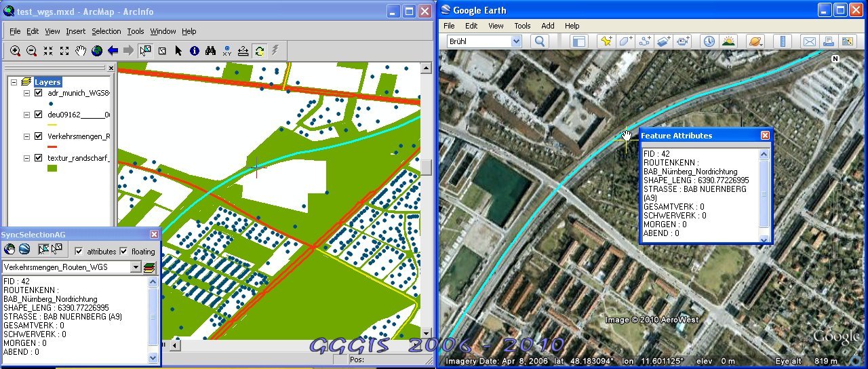Select the Measure tool in ArcMap
The image size is (868, 369).
click(x=243, y=51)
